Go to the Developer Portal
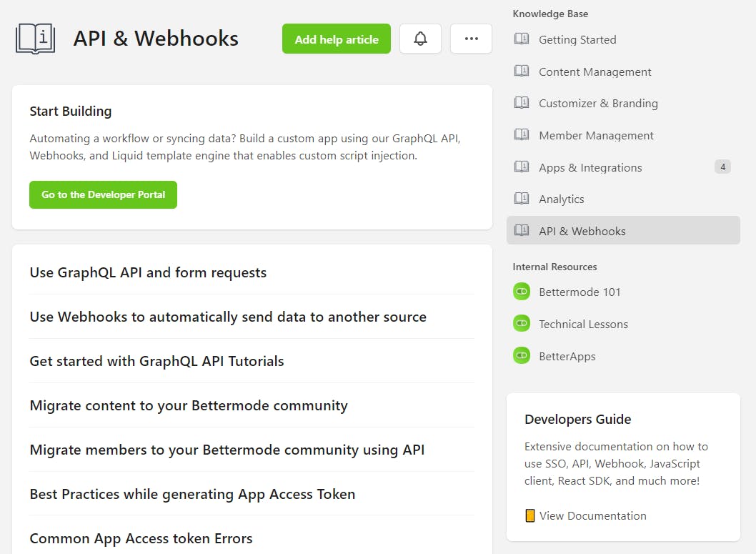The height and width of the screenshot is (554, 756). (103, 194)
